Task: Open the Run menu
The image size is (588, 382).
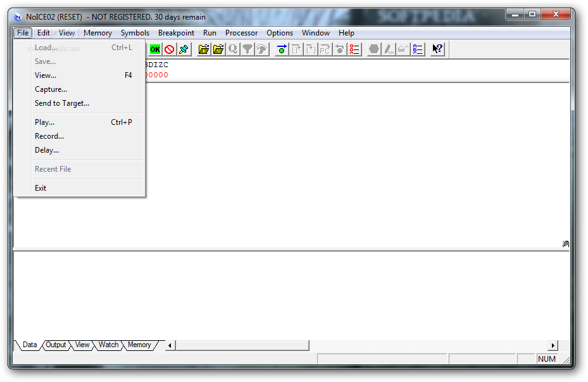Action: pyautogui.click(x=210, y=33)
